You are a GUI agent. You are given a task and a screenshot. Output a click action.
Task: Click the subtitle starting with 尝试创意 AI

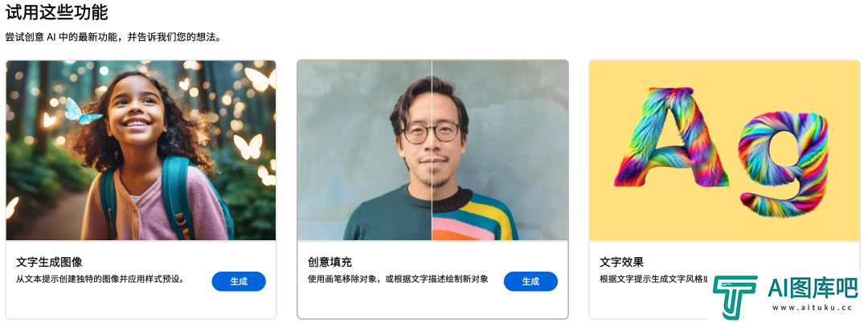click(x=113, y=38)
